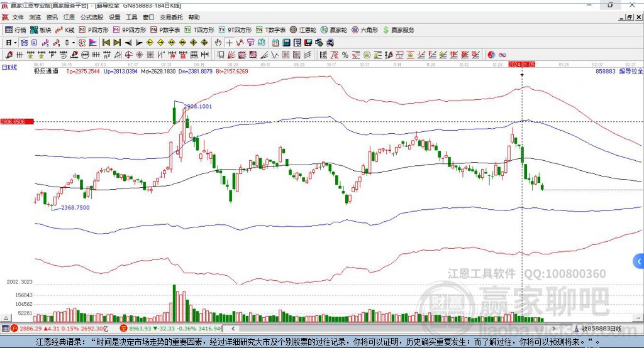The image size is (644, 348).
Task: Open the 资讯 menu
Action: pyautogui.click(x=52, y=17)
